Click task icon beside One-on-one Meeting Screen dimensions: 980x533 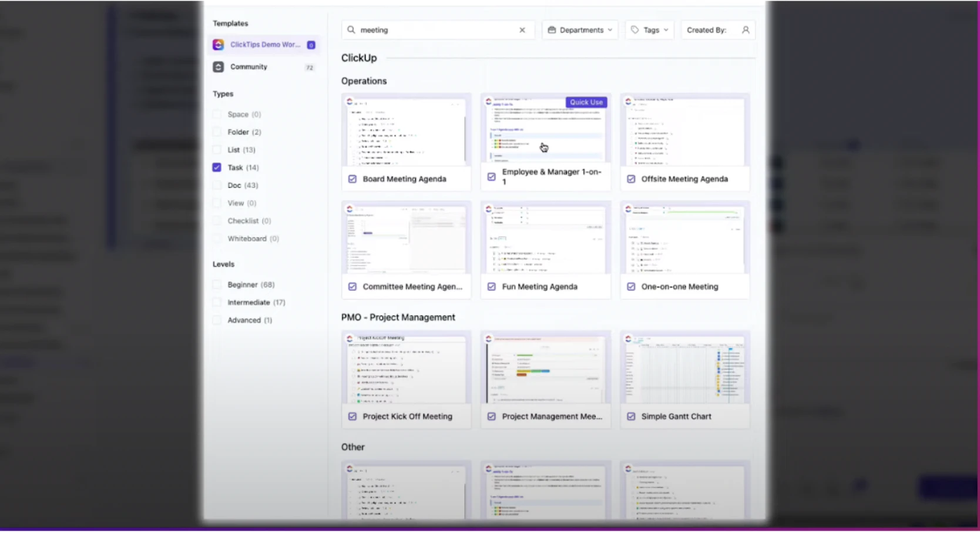[631, 287]
